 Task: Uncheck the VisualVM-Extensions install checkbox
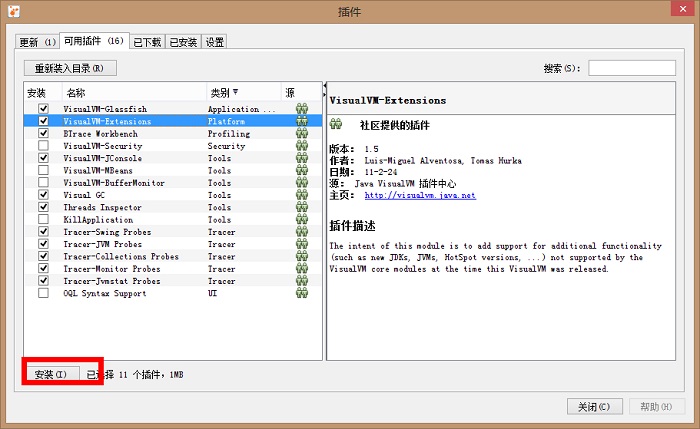tap(43, 121)
